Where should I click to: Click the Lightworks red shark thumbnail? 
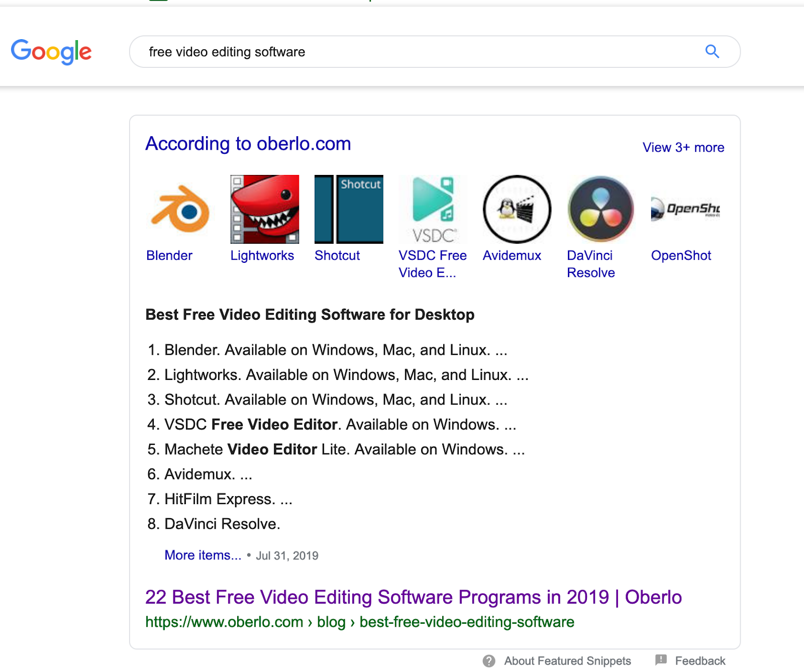(x=265, y=209)
